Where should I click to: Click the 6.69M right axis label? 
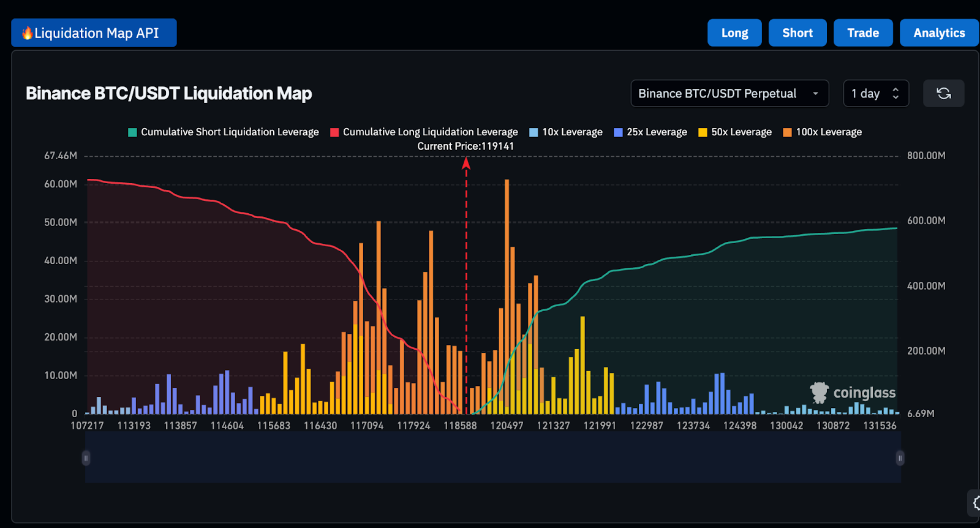(x=921, y=414)
